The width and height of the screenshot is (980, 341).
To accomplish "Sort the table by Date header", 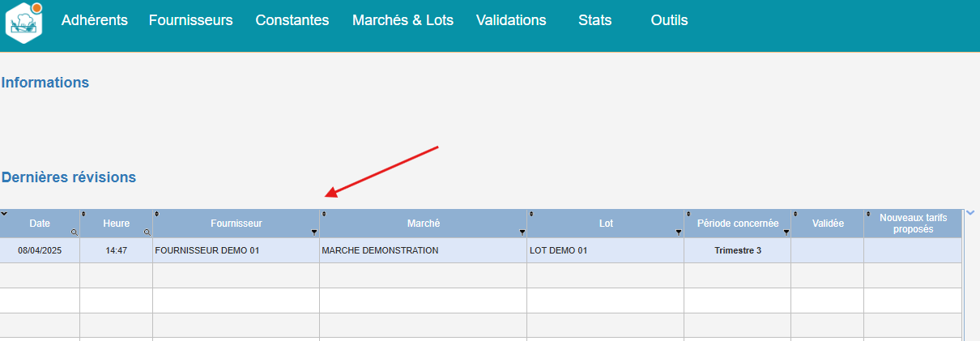I will (x=40, y=224).
